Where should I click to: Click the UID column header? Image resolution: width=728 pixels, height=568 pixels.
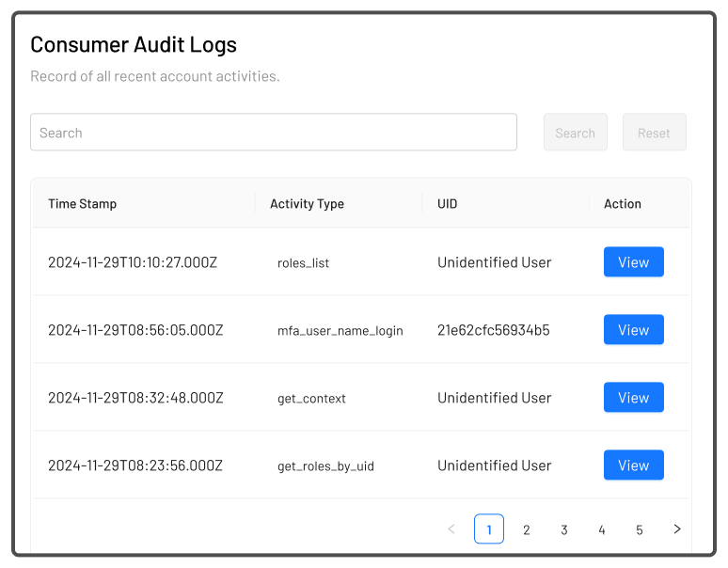tap(448, 204)
